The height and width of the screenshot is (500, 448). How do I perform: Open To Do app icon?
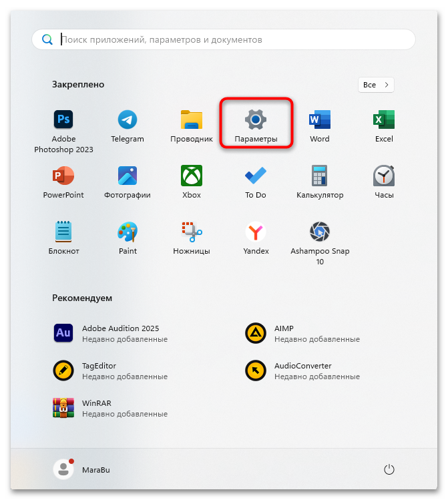pyautogui.click(x=256, y=176)
